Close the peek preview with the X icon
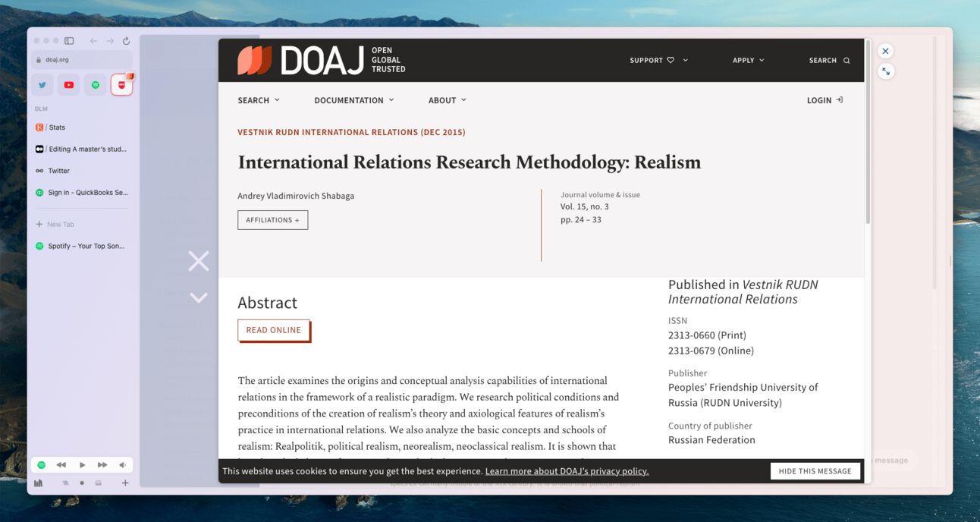 [x=885, y=51]
